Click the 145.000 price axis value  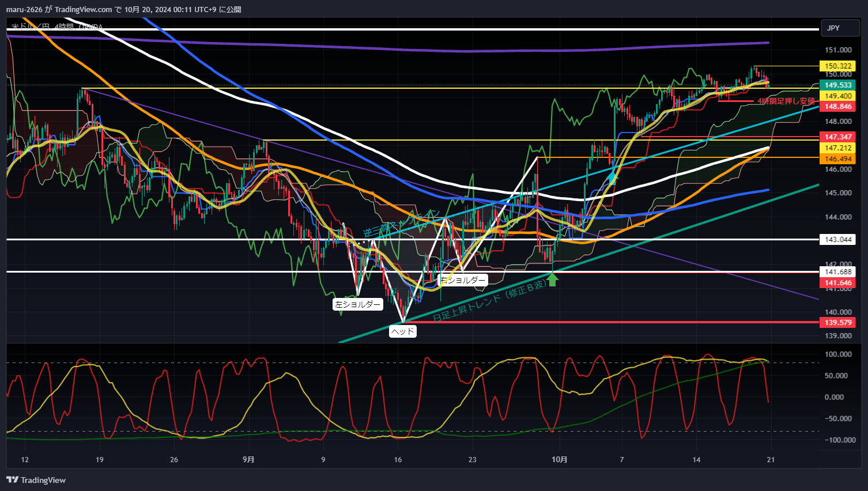coord(838,193)
